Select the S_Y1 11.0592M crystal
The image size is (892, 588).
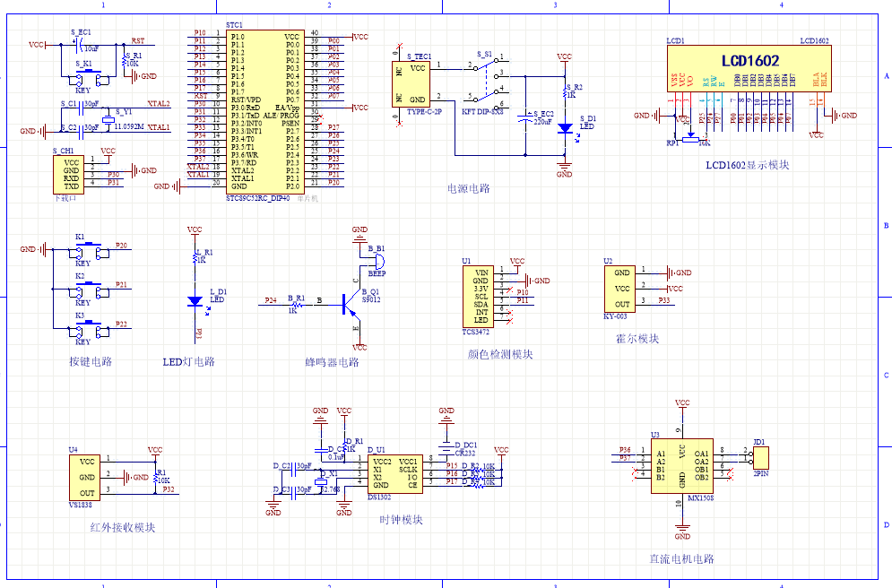tap(108, 119)
